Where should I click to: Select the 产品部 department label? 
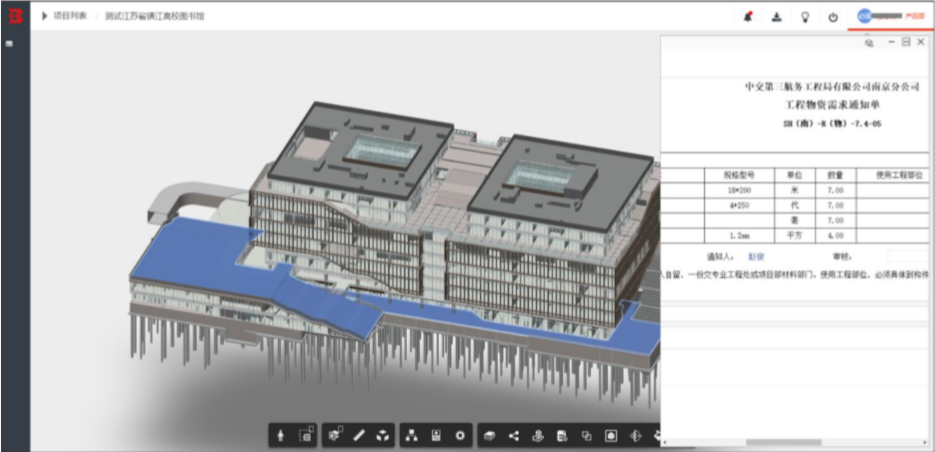[x=915, y=17]
